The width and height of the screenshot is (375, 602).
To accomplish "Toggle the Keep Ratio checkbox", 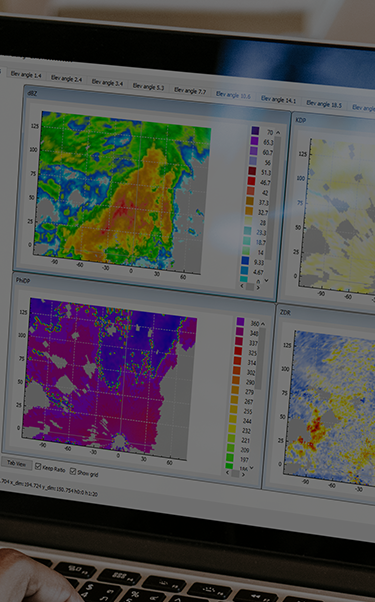I will (x=38, y=466).
